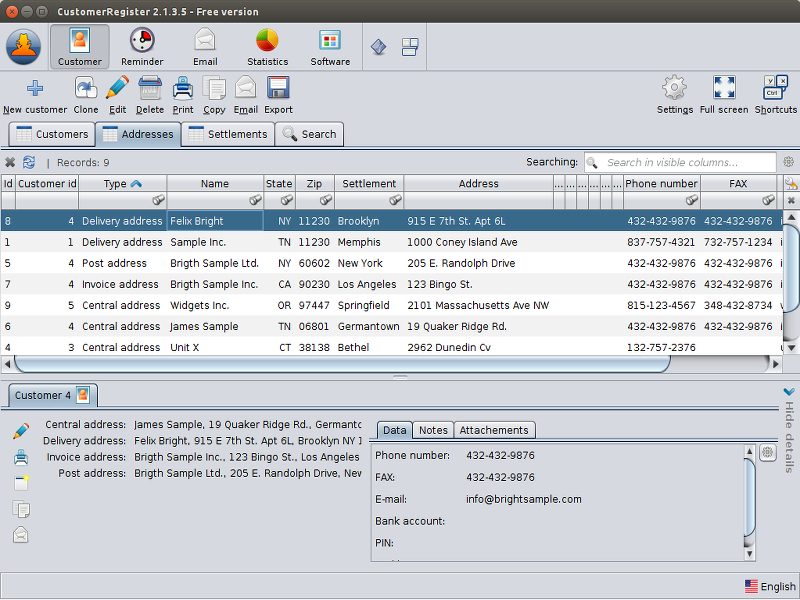Toggle Full screen mode
This screenshot has width=800, height=600.
point(724,89)
